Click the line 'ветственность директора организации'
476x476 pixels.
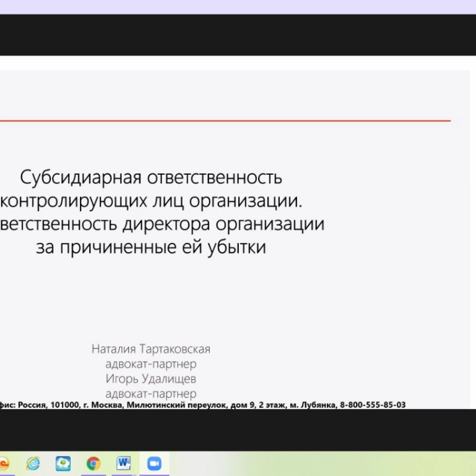click(x=162, y=224)
